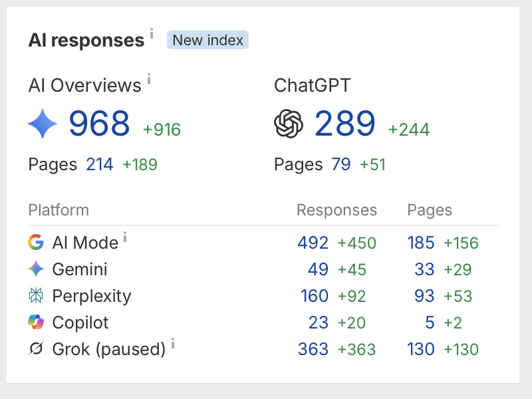Viewport: 532px width, 399px height.
Task: Click the Google G icon for AI Mode
Action: (36, 242)
